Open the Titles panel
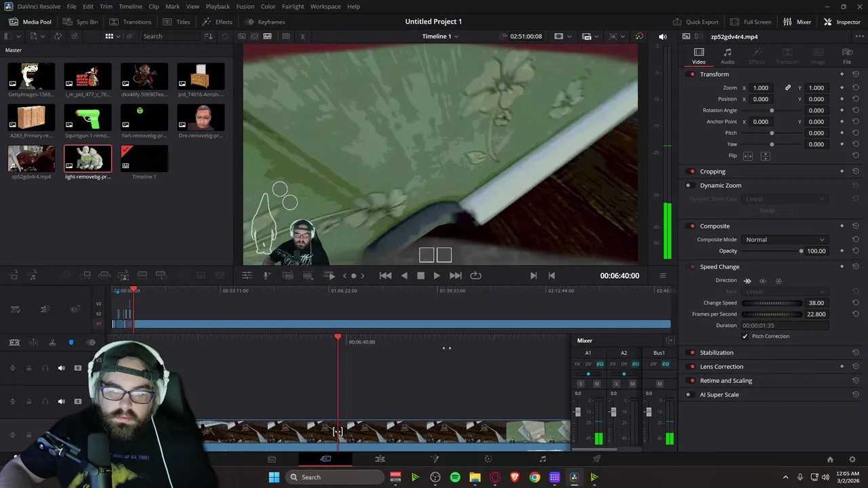Image resolution: width=868 pixels, height=488 pixels. (176, 22)
